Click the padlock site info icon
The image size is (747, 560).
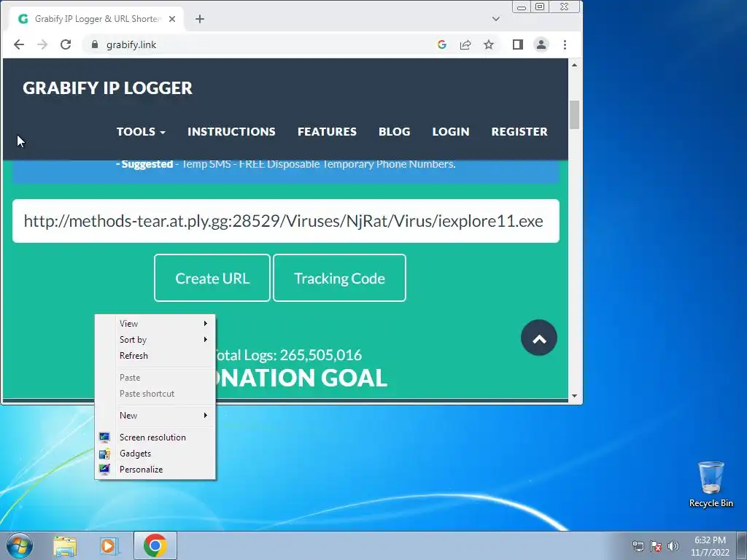[x=94, y=44]
